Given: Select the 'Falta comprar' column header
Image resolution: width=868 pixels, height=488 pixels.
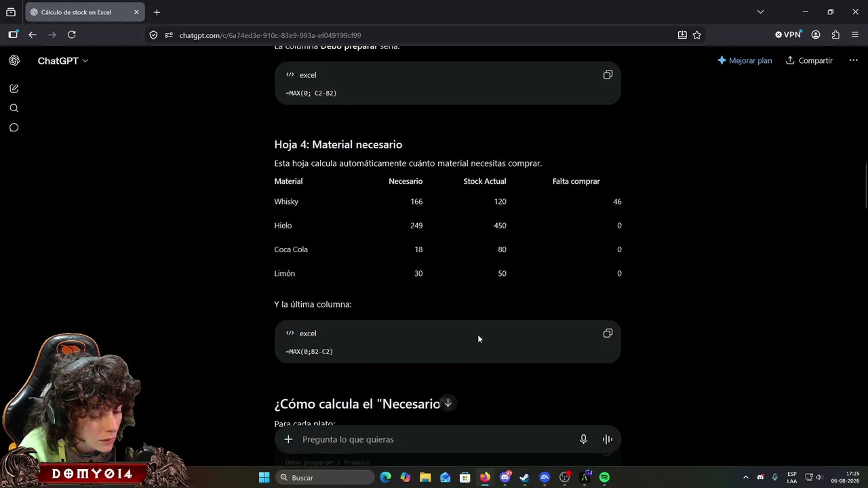Looking at the screenshot, I should (x=576, y=181).
